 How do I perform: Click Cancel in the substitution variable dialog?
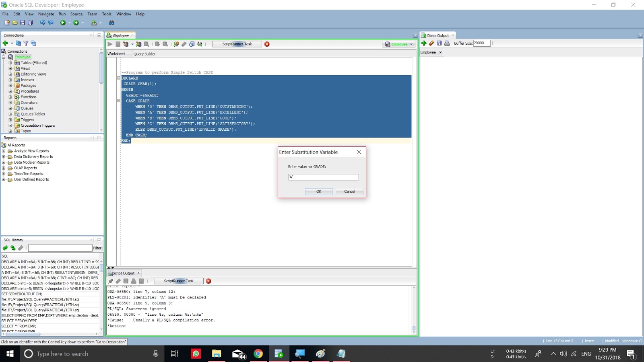click(x=349, y=191)
